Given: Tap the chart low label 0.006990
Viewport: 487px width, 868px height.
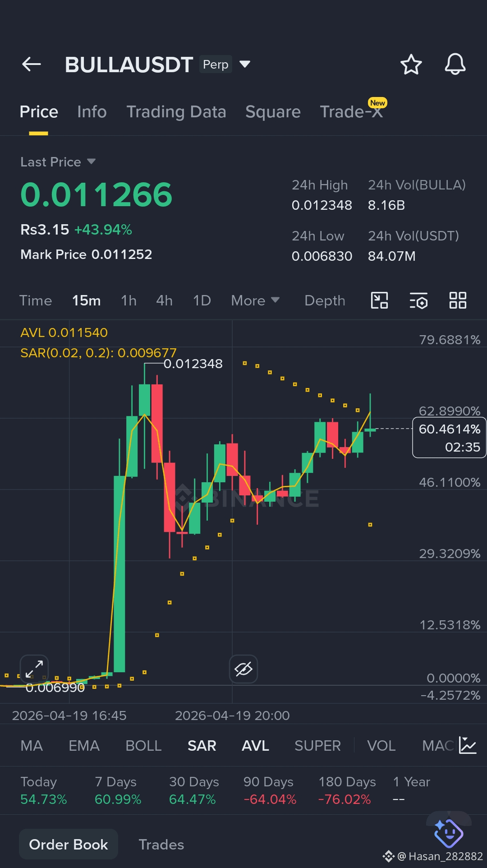Looking at the screenshot, I should [x=55, y=688].
